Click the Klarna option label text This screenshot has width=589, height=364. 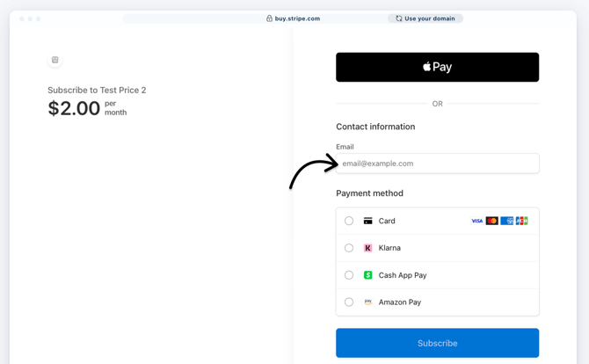389,248
